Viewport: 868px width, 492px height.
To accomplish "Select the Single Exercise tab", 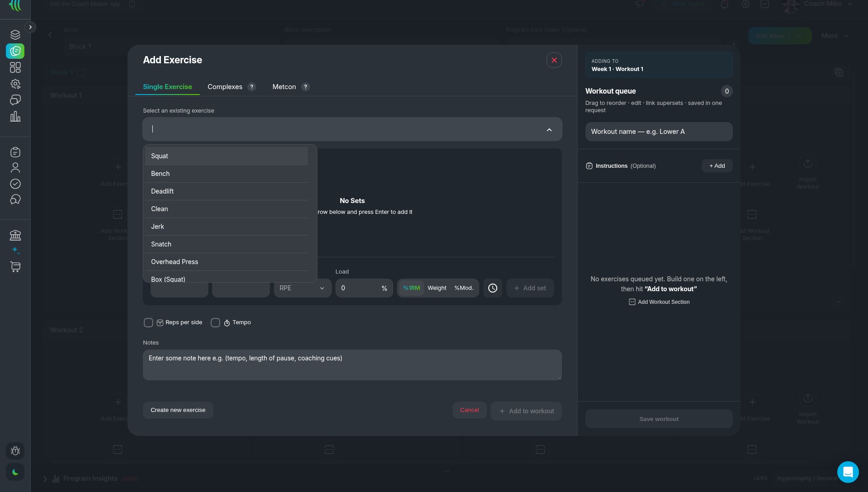I will [x=167, y=87].
